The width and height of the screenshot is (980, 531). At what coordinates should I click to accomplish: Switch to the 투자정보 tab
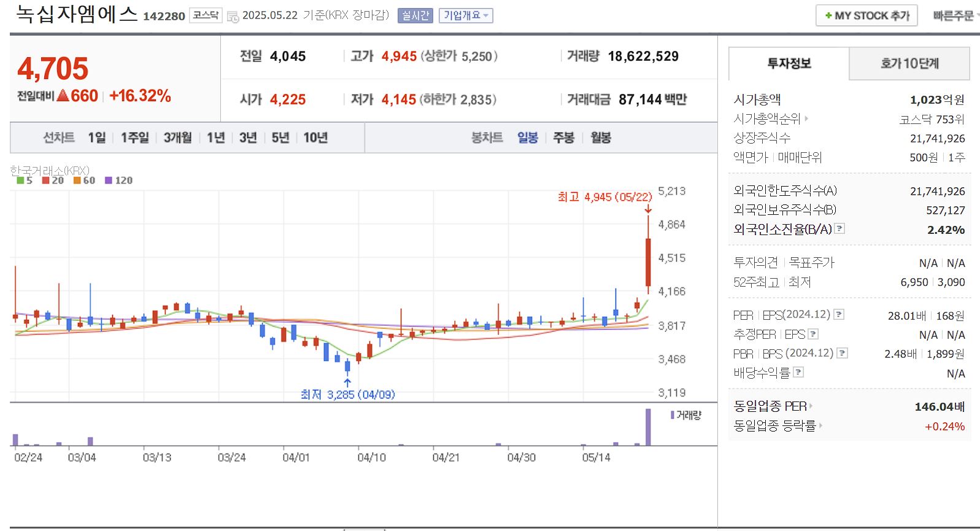(789, 63)
